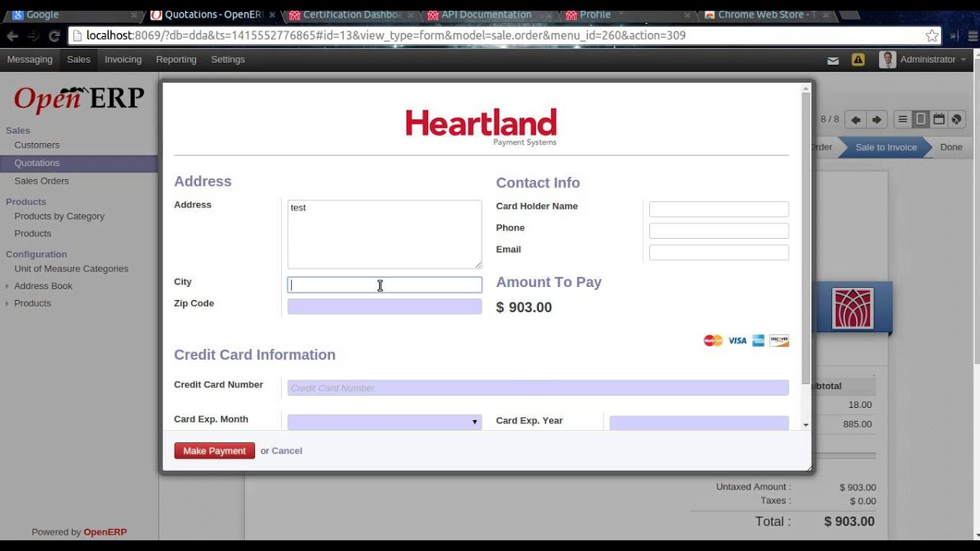Image resolution: width=980 pixels, height=551 pixels.
Task: Click the Cancel link
Action: point(287,451)
